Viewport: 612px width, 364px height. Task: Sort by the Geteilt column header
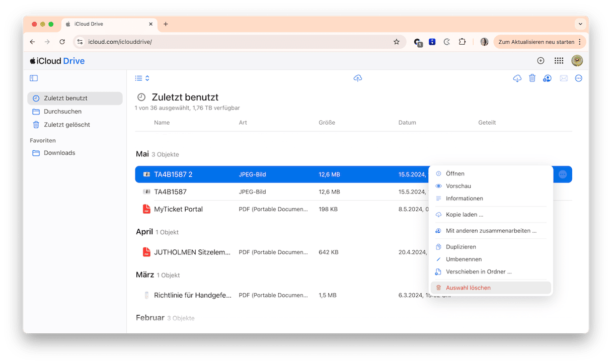pyautogui.click(x=487, y=123)
